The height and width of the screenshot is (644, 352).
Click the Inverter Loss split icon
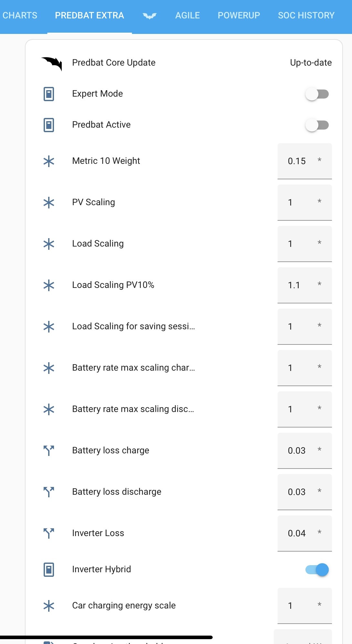point(49,533)
